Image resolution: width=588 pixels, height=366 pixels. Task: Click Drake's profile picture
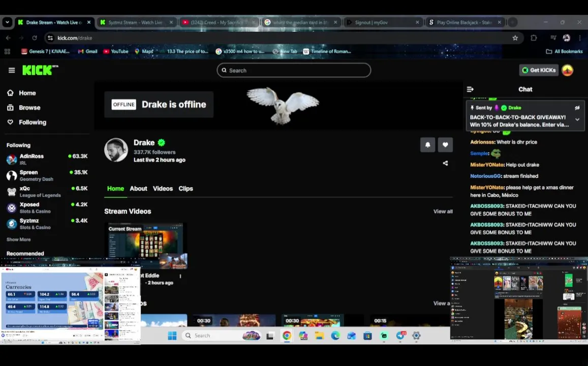pyautogui.click(x=116, y=150)
